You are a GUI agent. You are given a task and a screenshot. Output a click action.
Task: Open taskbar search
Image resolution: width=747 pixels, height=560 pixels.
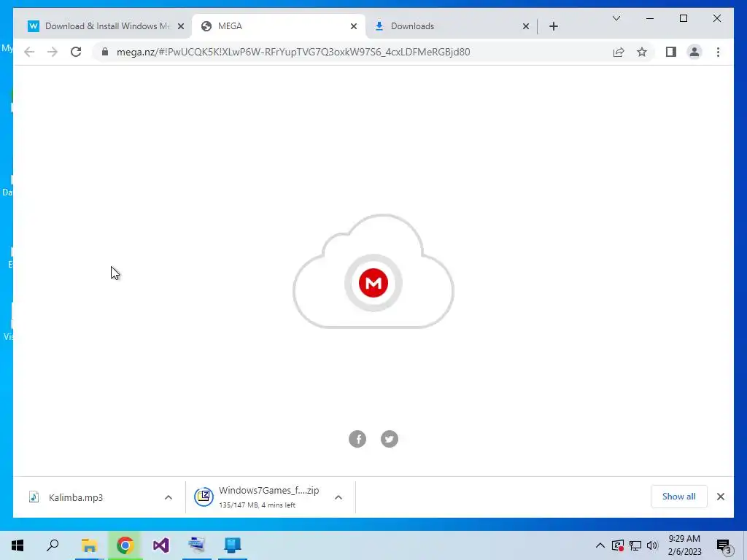(53, 545)
